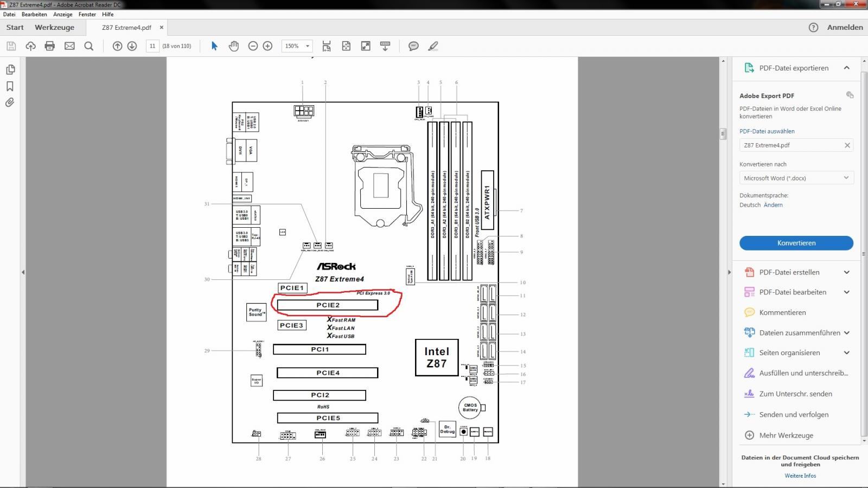Click Ändern language link
The image size is (868, 488).
773,205
